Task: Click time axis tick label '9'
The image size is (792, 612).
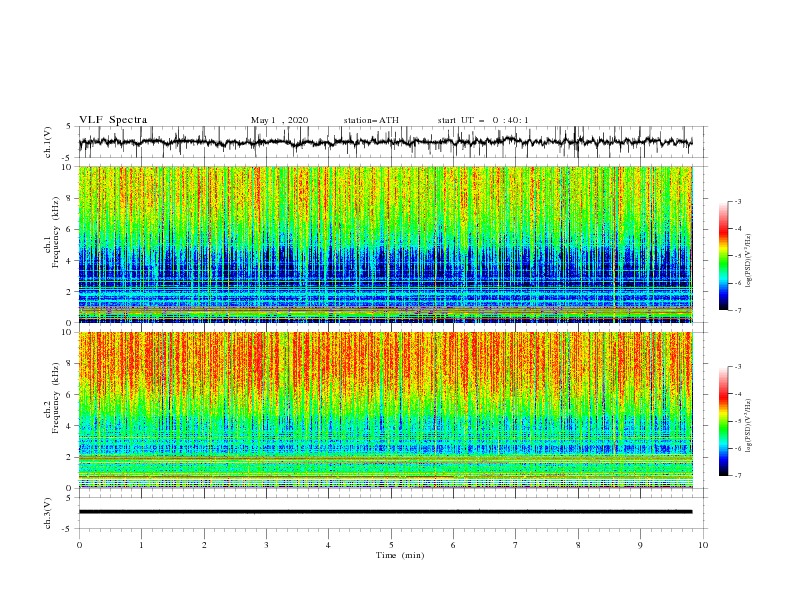Action: point(640,545)
